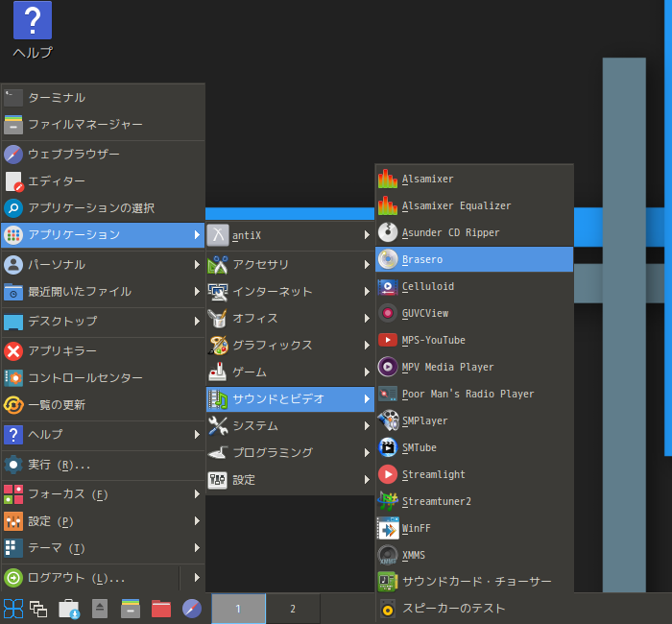Open the ヘルプ desktop icon
Image resolution: width=672 pixels, height=624 pixels.
tap(33, 30)
